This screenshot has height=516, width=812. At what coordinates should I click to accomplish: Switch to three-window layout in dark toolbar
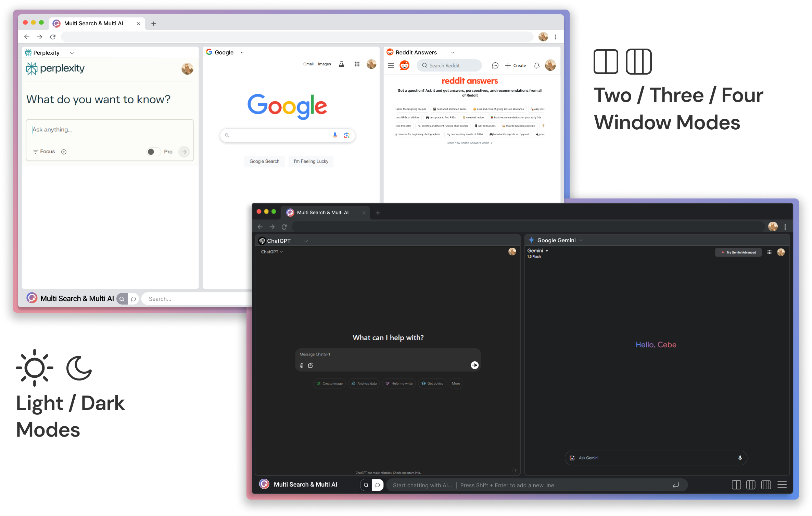pos(751,485)
